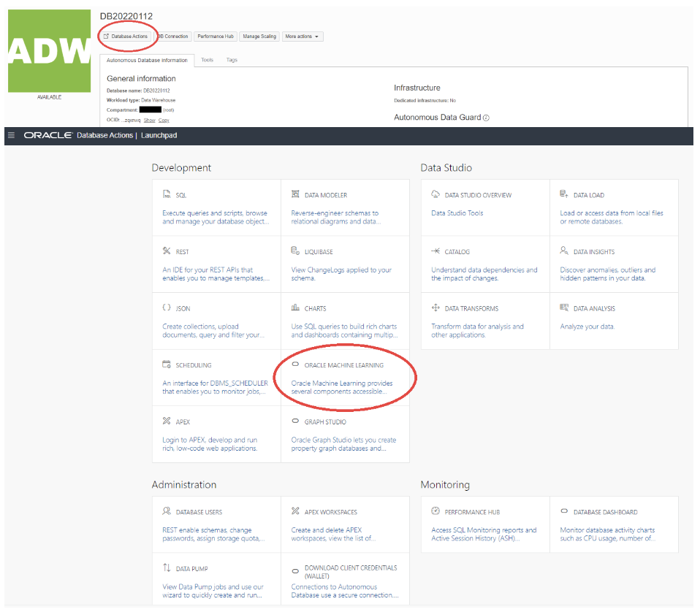700x615 pixels.
Task: Click the OCID Show link
Action: [x=150, y=120]
